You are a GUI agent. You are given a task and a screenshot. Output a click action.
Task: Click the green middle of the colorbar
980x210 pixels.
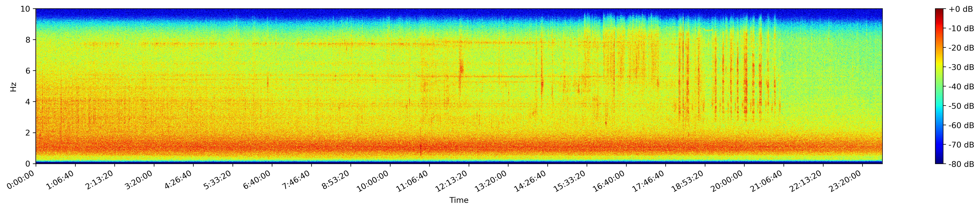[x=939, y=86]
